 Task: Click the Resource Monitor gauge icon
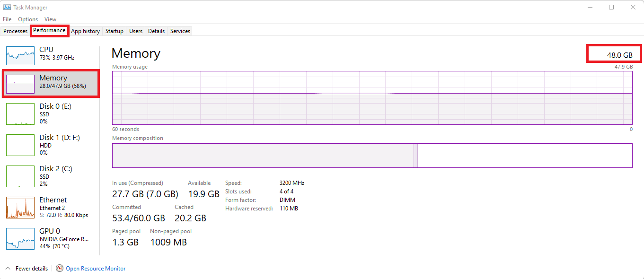click(x=60, y=269)
